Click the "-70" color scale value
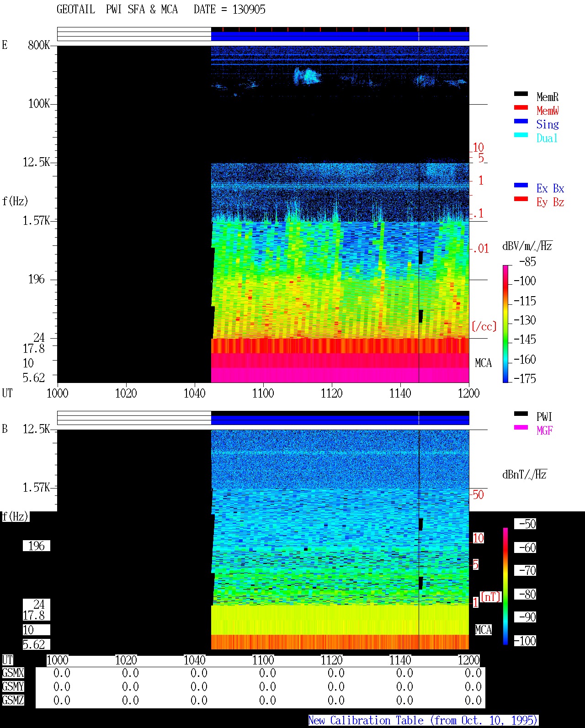Image resolution: width=585 pixels, height=728 pixels. [525, 570]
